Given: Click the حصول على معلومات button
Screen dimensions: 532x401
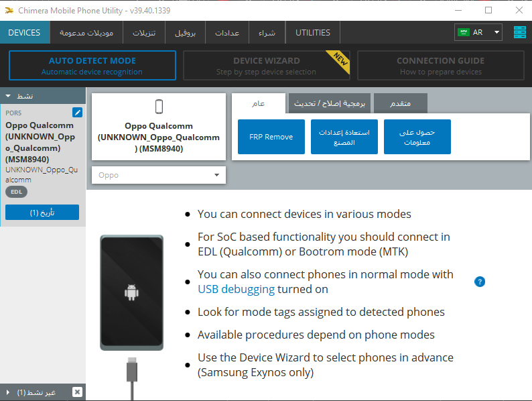Looking at the screenshot, I should [x=417, y=137].
